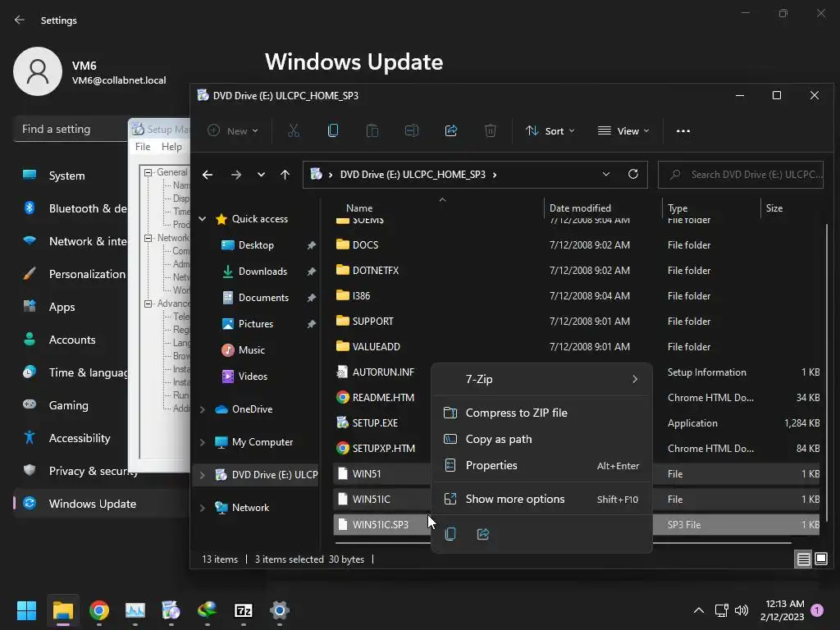Go forward in File Explorer navigation
Viewport: 840px width, 630px height.
(x=235, y=175)
